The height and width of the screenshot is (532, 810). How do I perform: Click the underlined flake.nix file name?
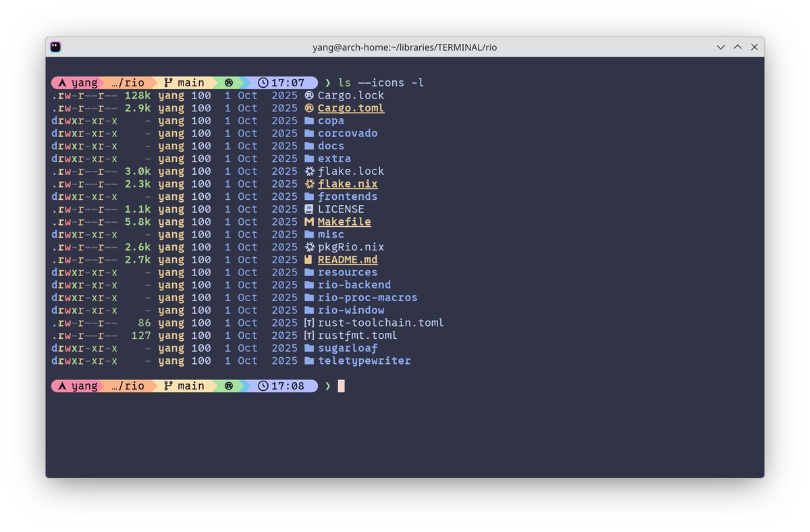point(348,184)
